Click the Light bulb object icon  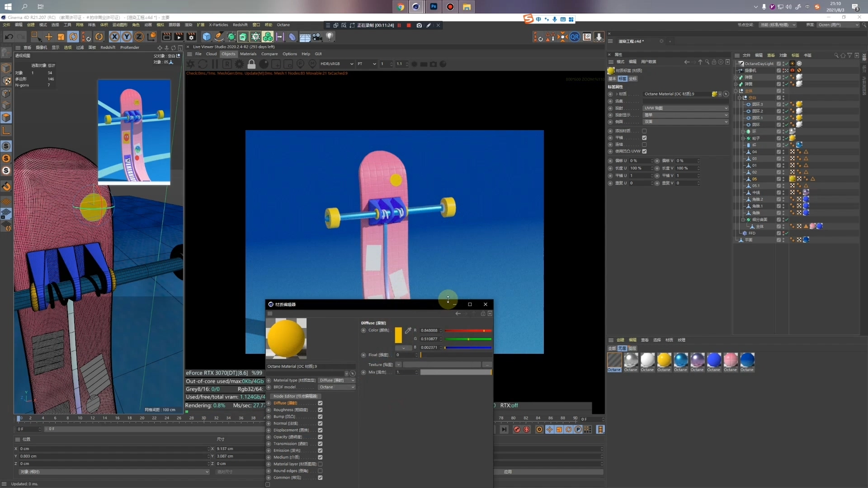(330, 37)
